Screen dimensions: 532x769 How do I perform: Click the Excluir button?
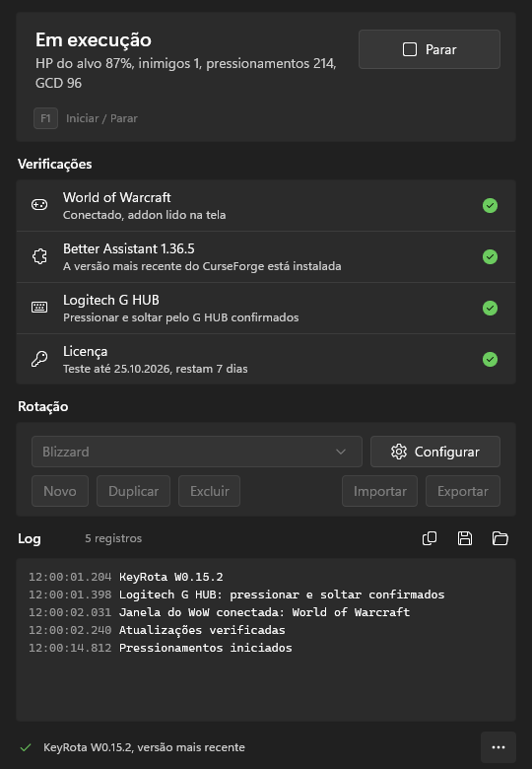[x=209, y=491]
